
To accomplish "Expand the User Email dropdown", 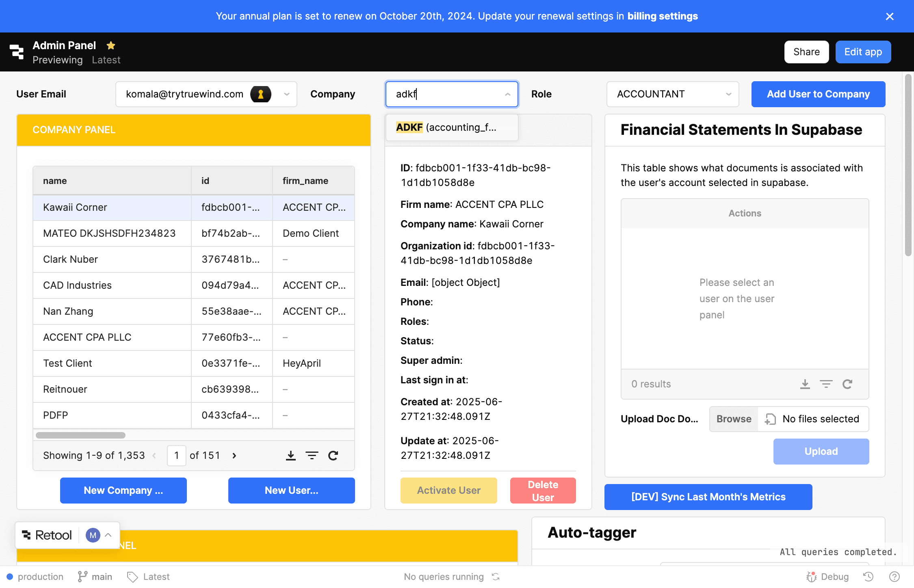I will [x=286, y=94].
